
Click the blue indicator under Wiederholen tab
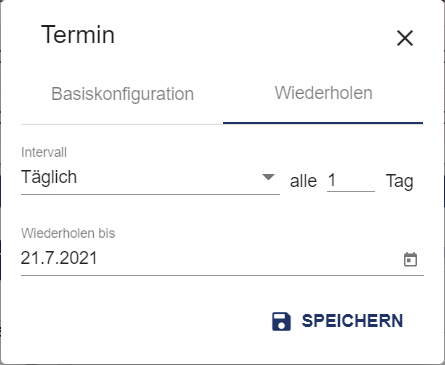click(x=323, y=123)
